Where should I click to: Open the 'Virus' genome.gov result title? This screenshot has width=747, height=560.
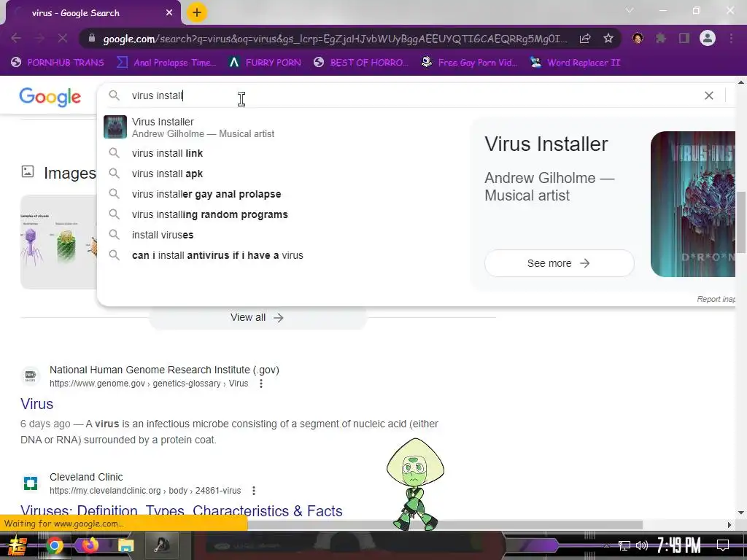36,404
